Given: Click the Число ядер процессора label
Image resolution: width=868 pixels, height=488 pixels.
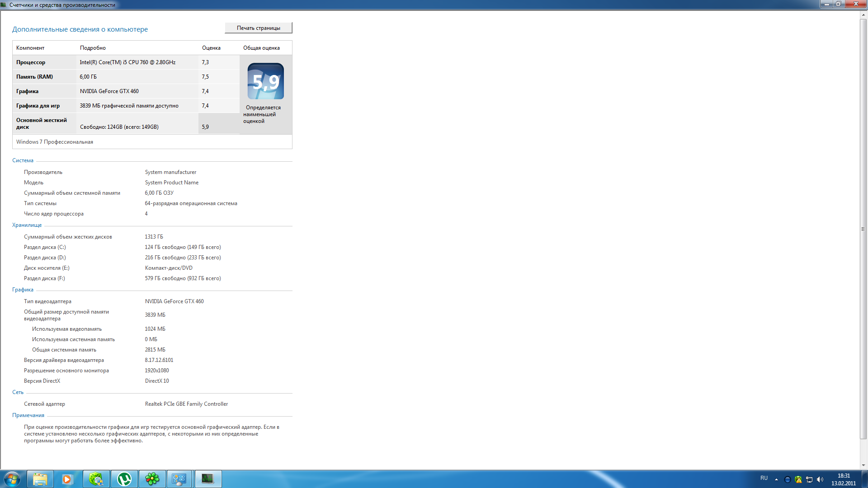Looking at the screenshot, I should coord(54,214).
